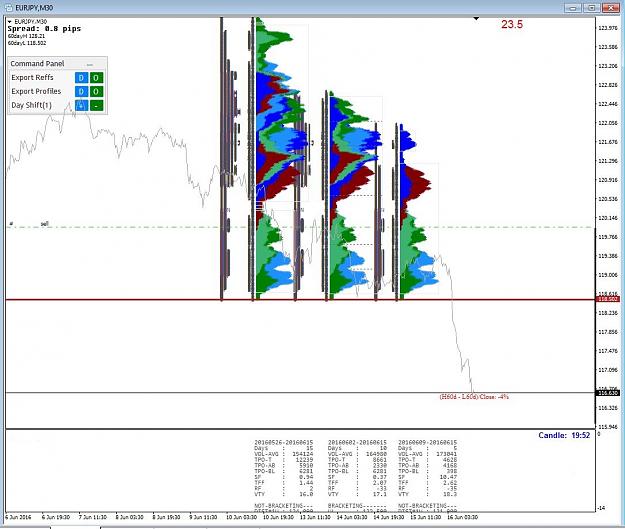Click the '13 Jun 11:30' time axis label
625x529 pixels.
coord(315,517)
